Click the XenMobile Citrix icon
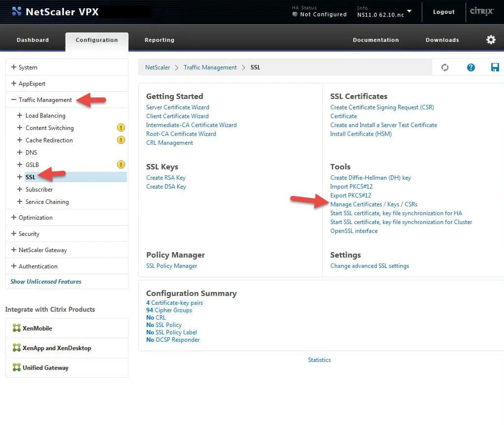 click(16, 328)
